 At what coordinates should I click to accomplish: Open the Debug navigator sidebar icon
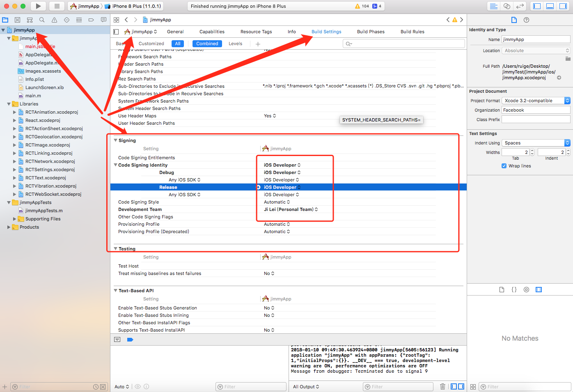pyautogui.click(x=78, y=19)
